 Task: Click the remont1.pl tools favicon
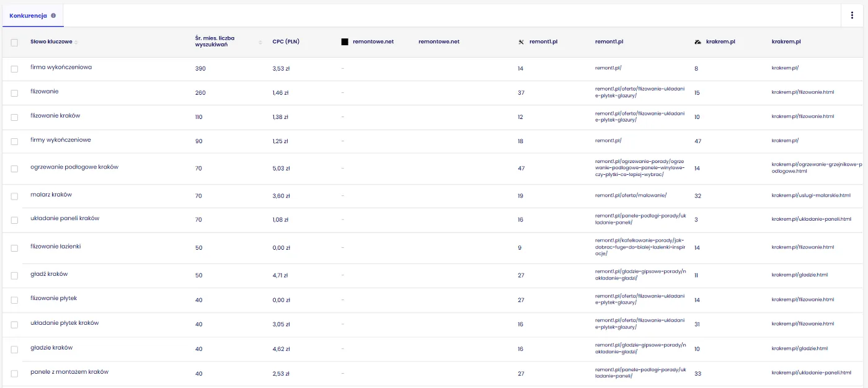521,42
